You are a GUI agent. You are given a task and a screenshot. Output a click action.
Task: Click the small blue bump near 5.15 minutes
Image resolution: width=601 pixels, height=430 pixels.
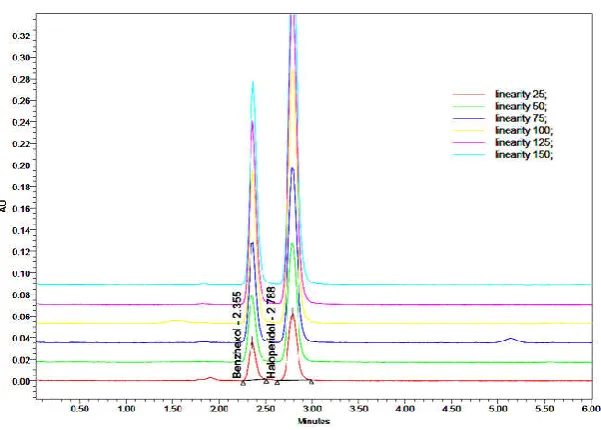(511, 339)
